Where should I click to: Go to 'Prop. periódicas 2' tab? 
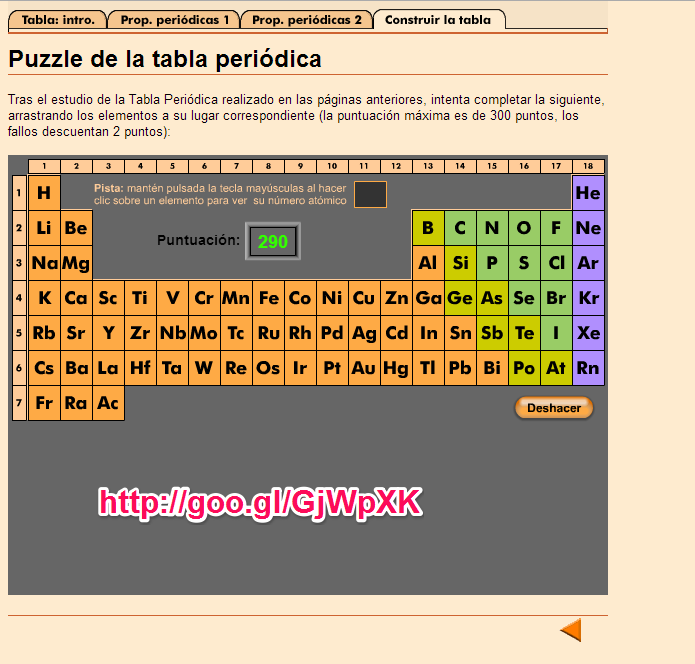(307, 19)
